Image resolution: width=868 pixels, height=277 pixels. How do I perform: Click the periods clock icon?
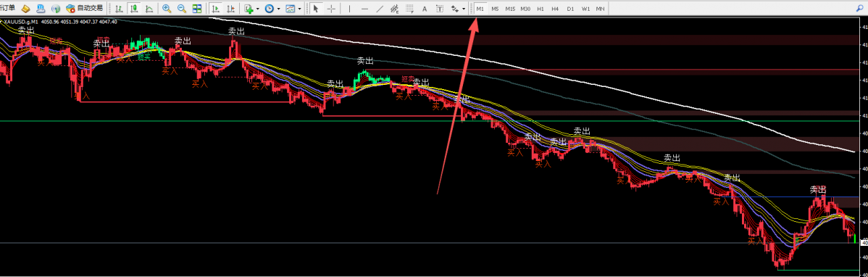(x=269, y=8)
